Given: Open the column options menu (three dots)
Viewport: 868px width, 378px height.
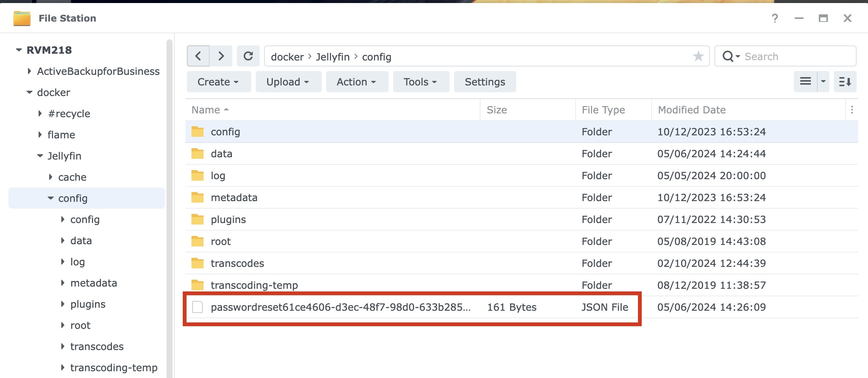Looking at the screenshot, I should (x=852, y=110).
